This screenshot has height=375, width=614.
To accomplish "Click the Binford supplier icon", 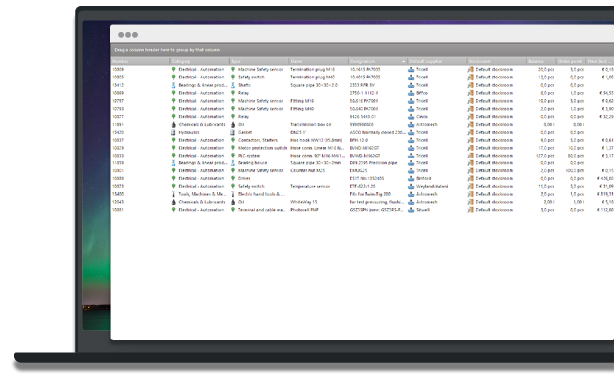I will (411, 178).
